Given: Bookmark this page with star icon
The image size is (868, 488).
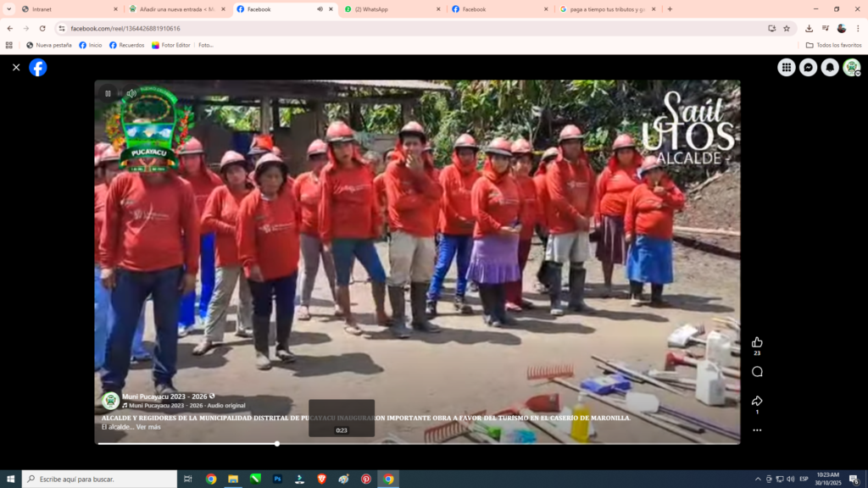Looking at the screenshot, I should tap(787, 28).
